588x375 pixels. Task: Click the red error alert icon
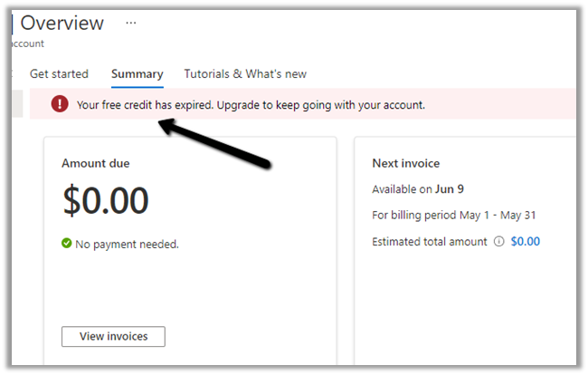[x=60, y=104]
